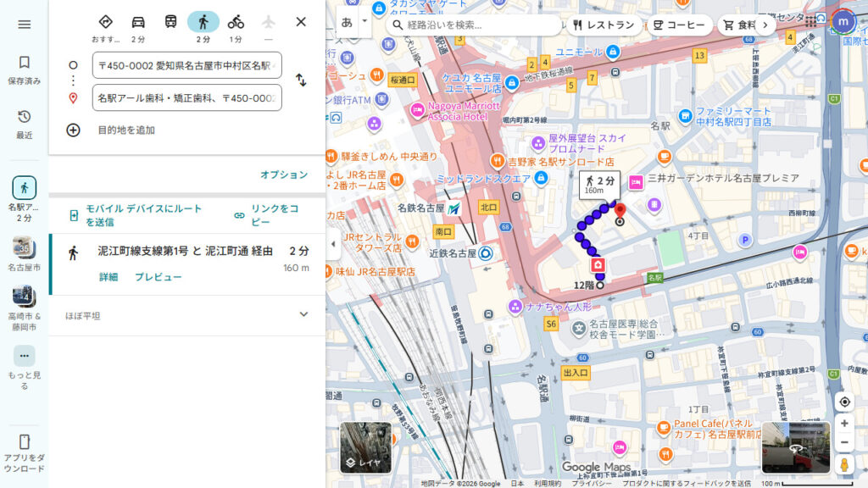The image size is (868, 488).
Task: Toggle the layers map view
Action: 366,447
